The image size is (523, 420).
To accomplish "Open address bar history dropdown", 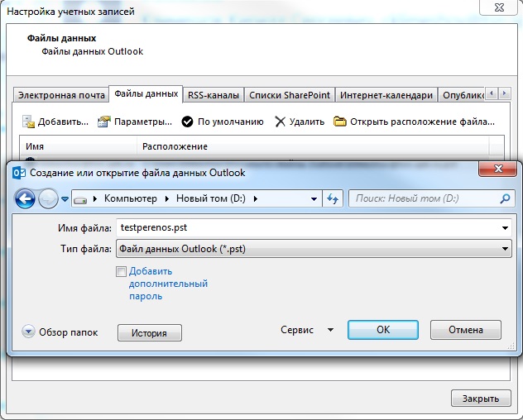I will pos(314,199).
